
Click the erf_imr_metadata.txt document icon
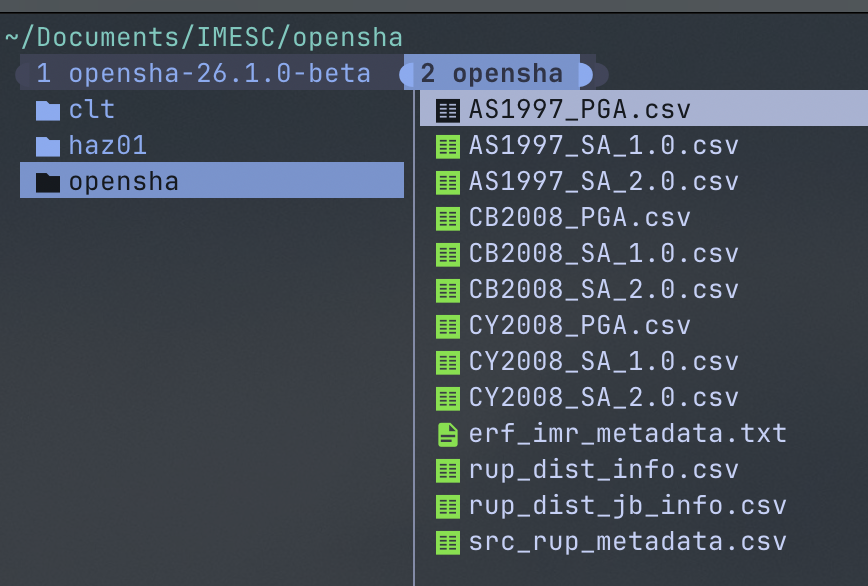[x=449, y=434]
